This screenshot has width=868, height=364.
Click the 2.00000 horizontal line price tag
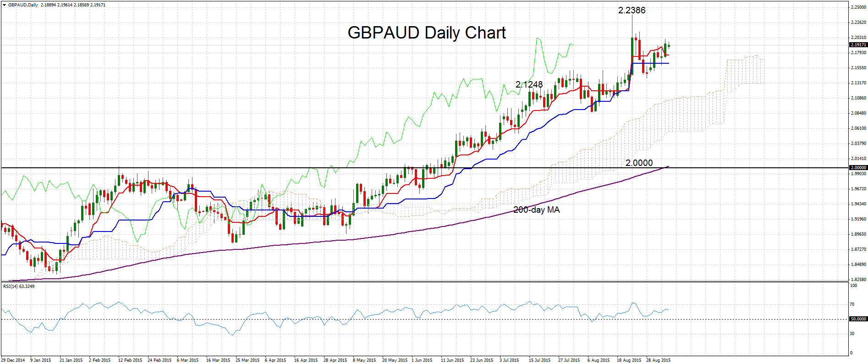(858, 168)
